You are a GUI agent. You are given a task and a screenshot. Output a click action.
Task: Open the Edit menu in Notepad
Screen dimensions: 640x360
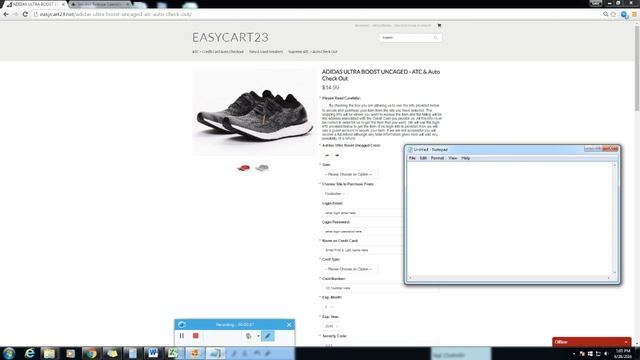click(423, 158)
